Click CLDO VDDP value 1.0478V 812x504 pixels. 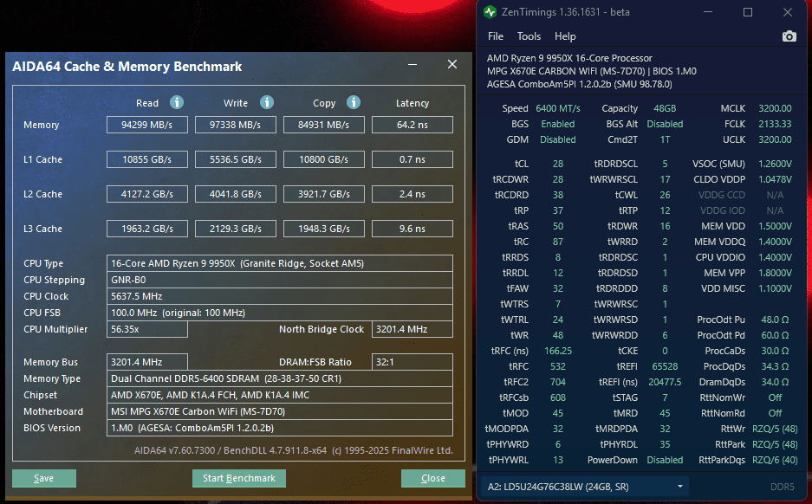coord(775,179)
